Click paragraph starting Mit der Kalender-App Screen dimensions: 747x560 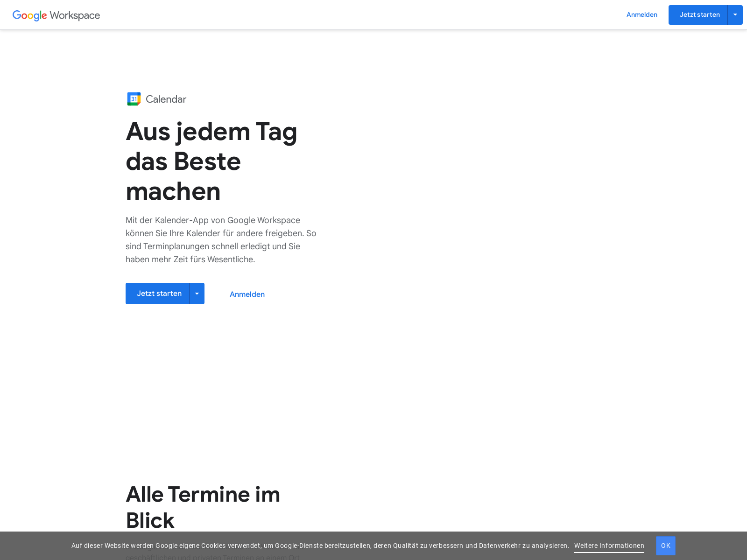coord(221,239)
